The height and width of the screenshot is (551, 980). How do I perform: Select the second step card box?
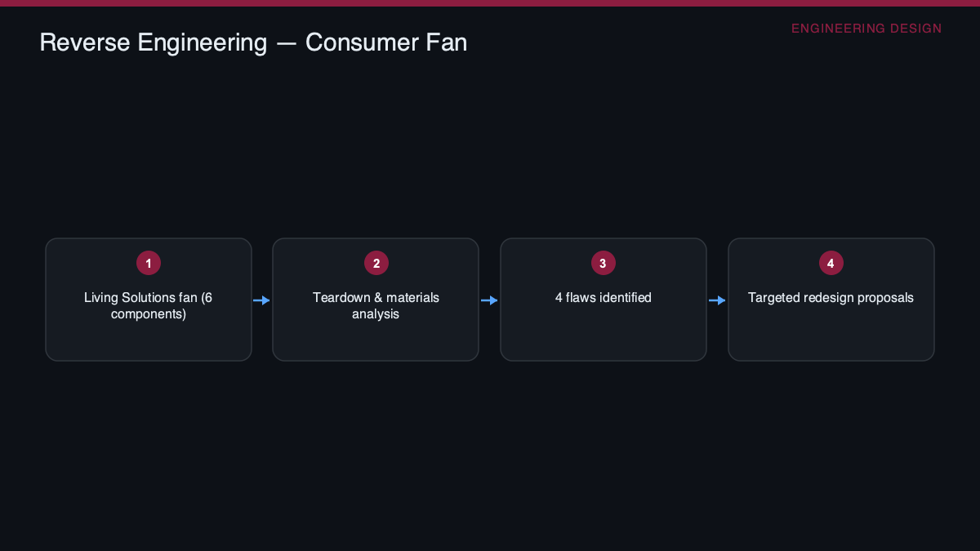click(376, 300)
